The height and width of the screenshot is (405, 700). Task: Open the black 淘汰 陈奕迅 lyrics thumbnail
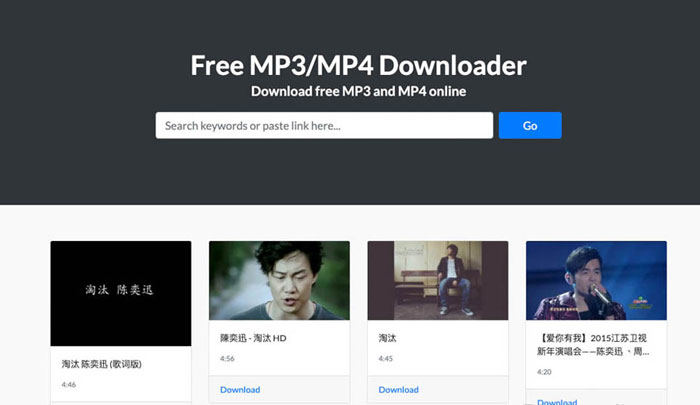coord(121,293)
